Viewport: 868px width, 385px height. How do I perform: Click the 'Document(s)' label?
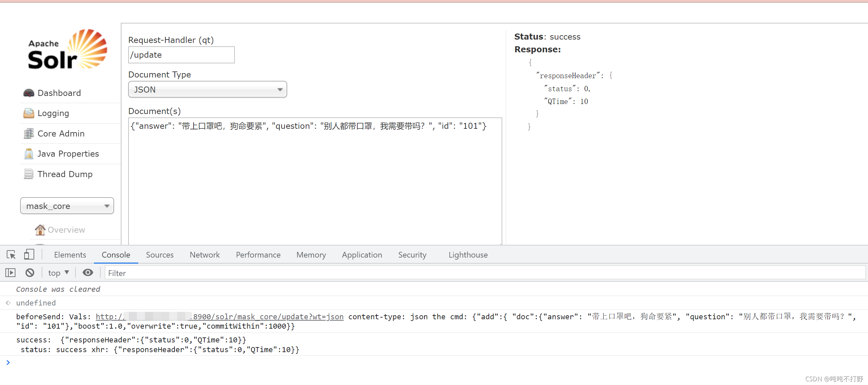click(x=154, y=111)
